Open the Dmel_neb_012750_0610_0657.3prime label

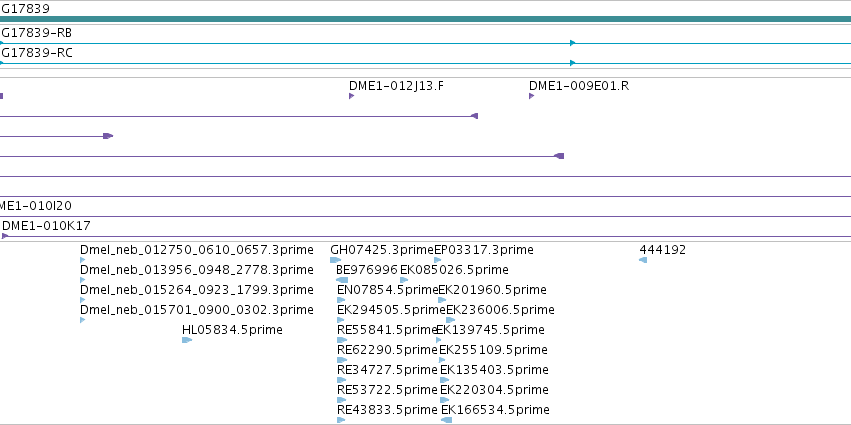(x=197, y=250)
